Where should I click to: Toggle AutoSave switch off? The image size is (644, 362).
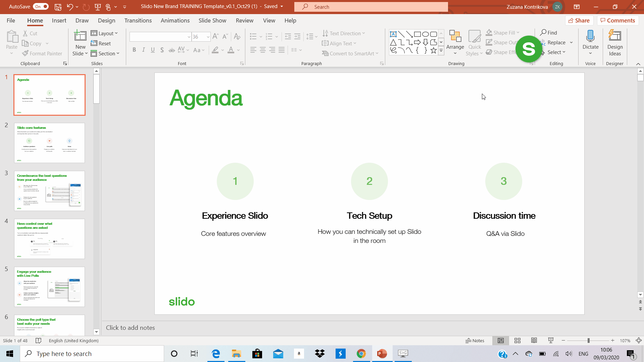(x=41, y=7)
